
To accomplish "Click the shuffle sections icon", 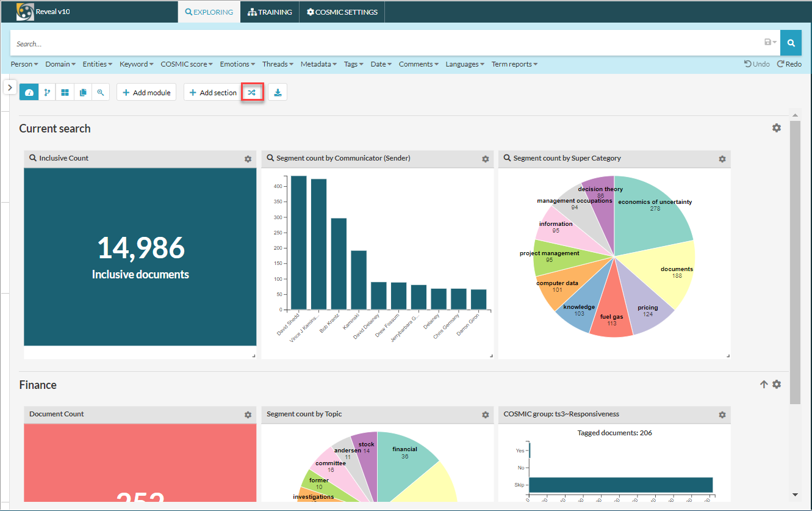I will click(253, 93).
